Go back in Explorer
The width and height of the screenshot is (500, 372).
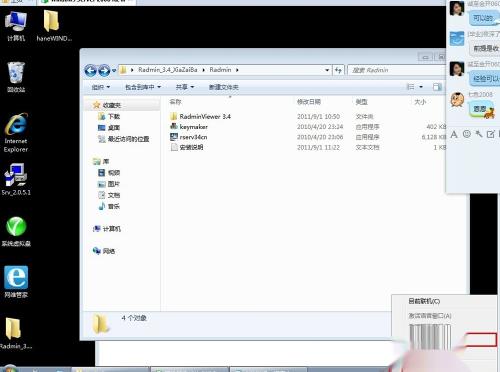tap(90, 70)
